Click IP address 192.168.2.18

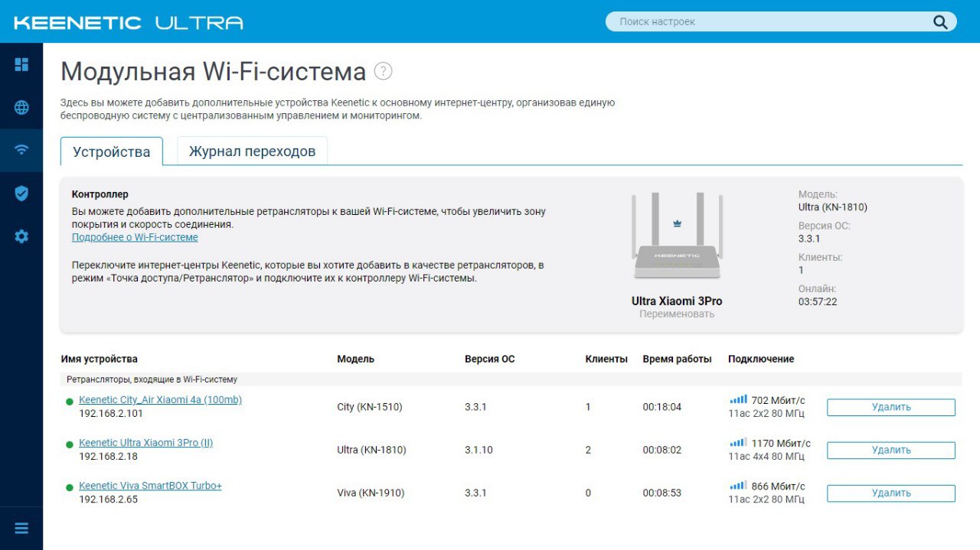pos(108,457)
